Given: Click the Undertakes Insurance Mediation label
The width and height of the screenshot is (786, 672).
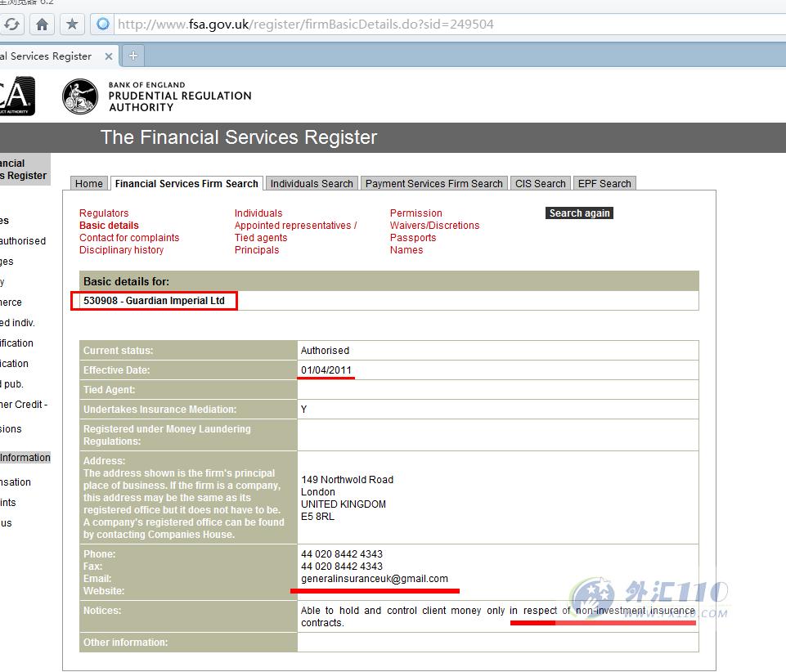Looking at the screenshot, I should (x=160, y=410).
